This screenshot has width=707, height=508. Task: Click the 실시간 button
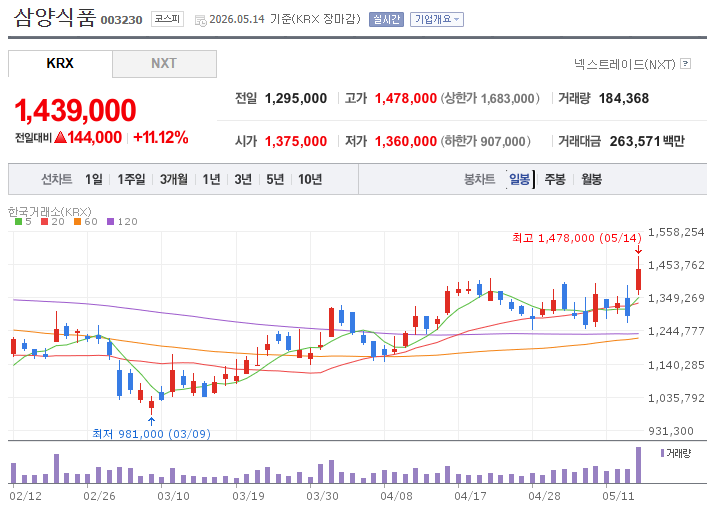click(x=386, y=19)
